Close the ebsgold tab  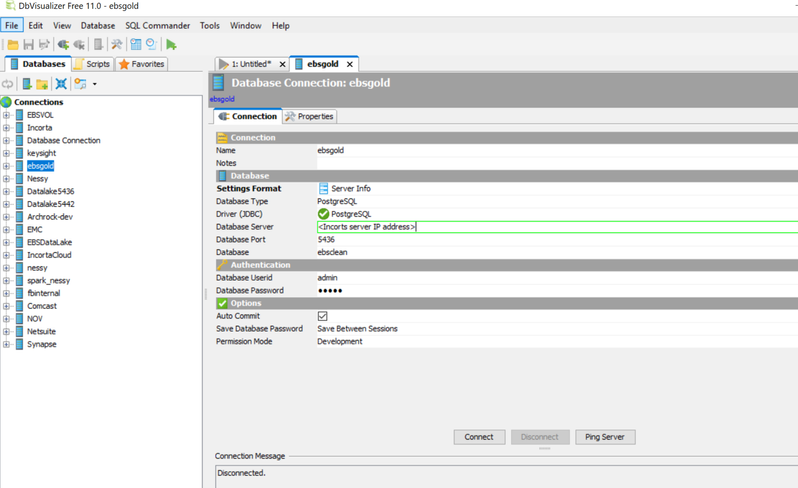[x=351, y=64]
